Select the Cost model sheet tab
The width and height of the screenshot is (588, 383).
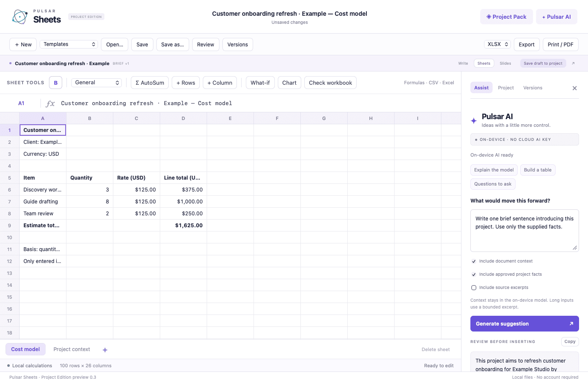point(26,349)
